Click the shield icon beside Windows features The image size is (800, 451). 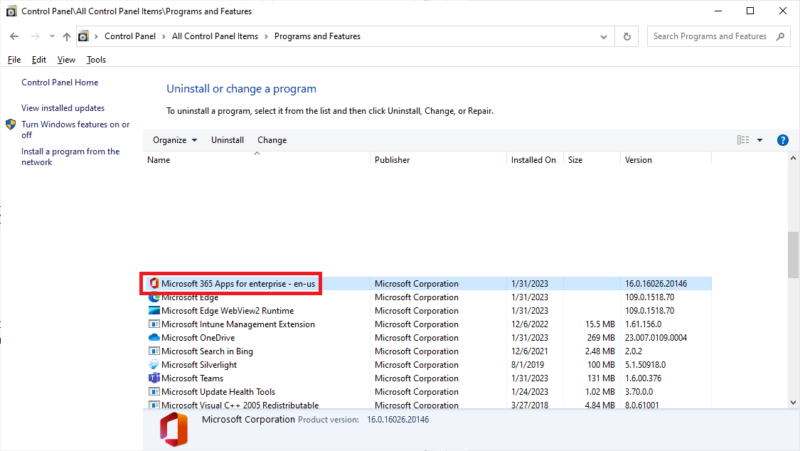[11, 124]
